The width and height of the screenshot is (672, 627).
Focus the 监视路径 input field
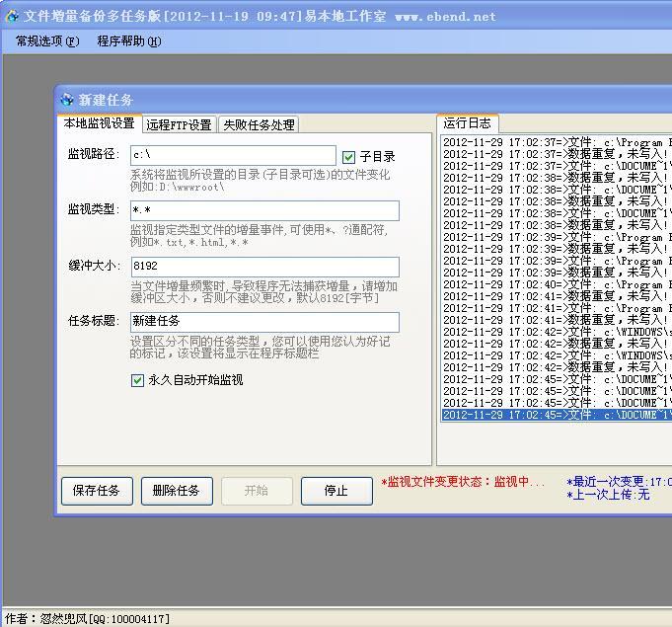(232, 155)
